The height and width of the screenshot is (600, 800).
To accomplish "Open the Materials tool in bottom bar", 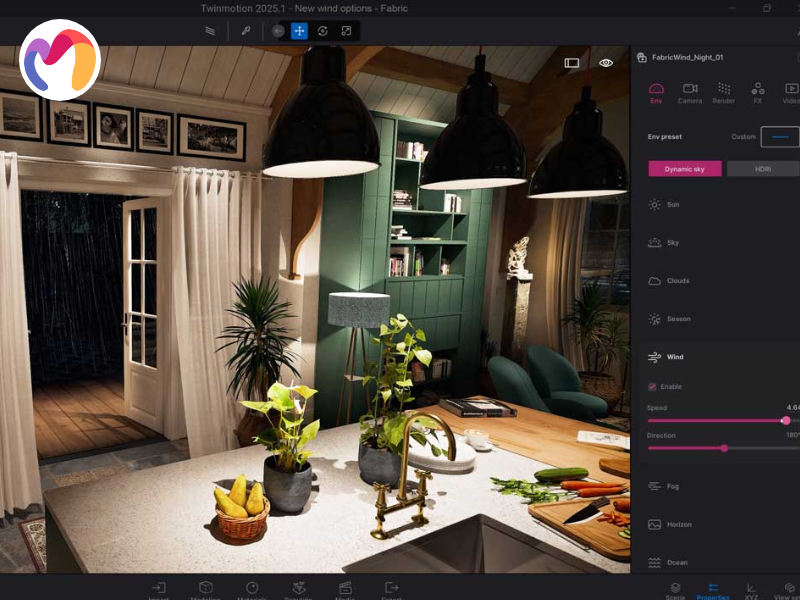I will [x=252, y=589].
